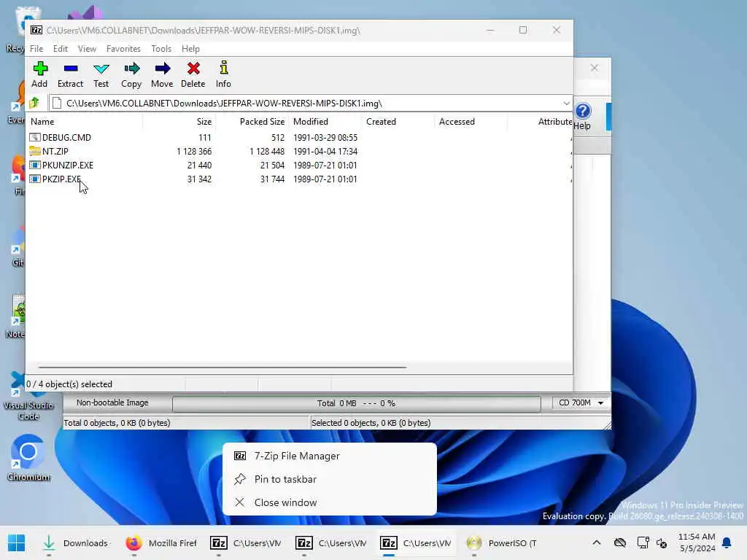Viewport: 747px width, 560px height.
Task: Sort by Modified column header
Action: [x=325, y=122]
